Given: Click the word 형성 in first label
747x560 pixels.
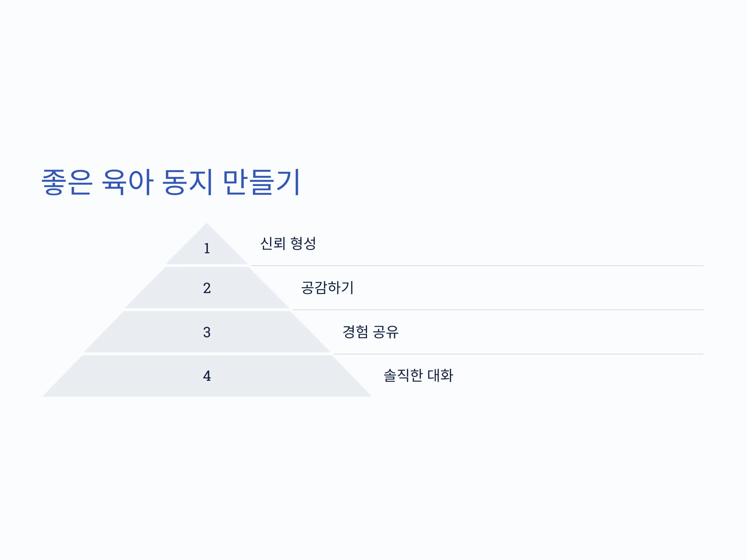Looking at the screenshot, I should click(303, 243).
